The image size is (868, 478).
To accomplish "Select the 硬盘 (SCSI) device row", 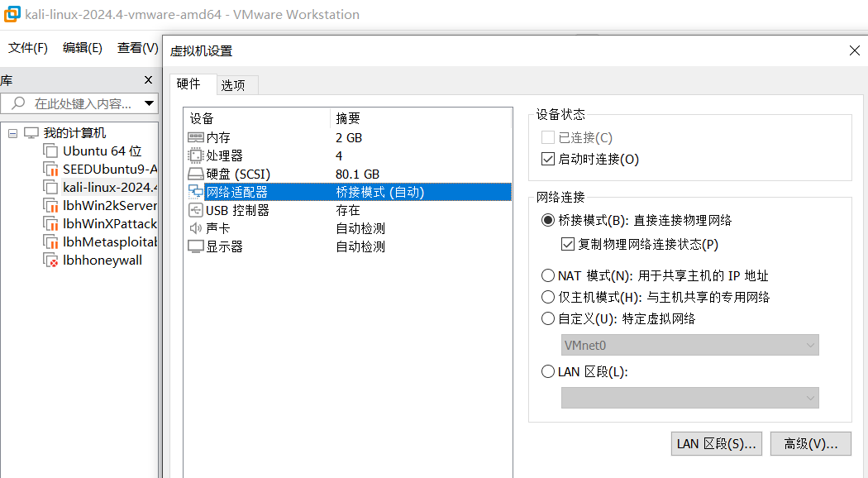I will [x=348, y=174].
